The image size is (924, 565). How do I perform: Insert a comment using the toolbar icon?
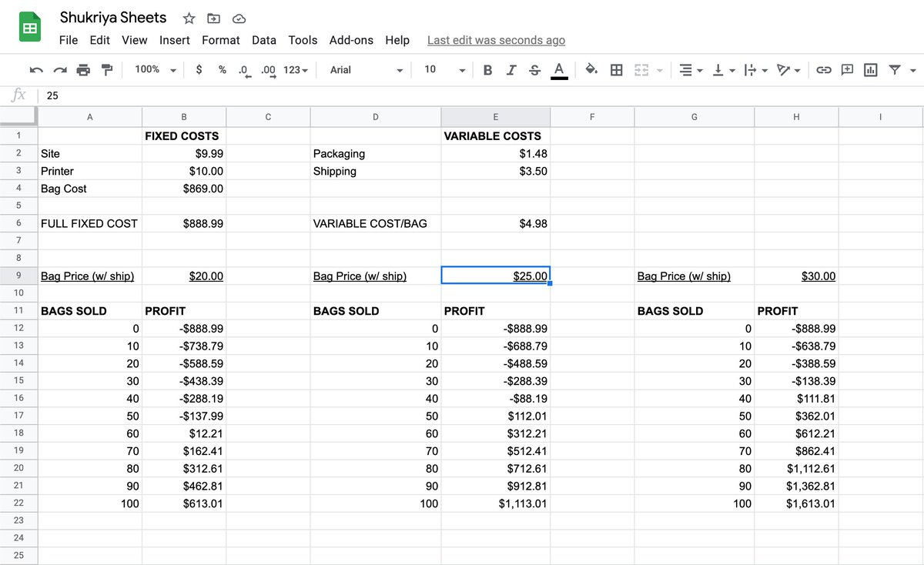(x=847, y=69)
